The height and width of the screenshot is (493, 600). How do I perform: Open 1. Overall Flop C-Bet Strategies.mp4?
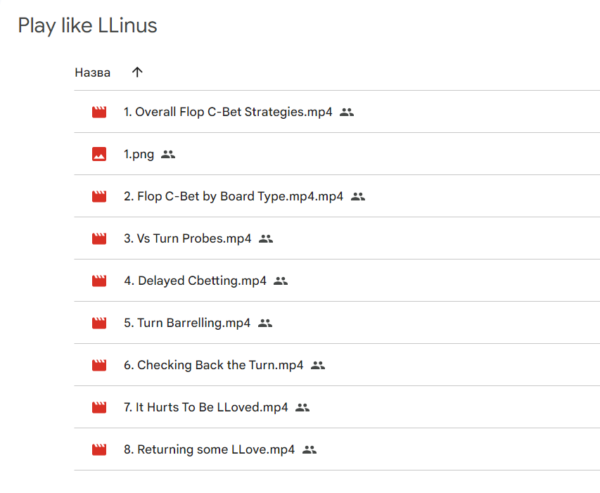click(x=228, y=112)
